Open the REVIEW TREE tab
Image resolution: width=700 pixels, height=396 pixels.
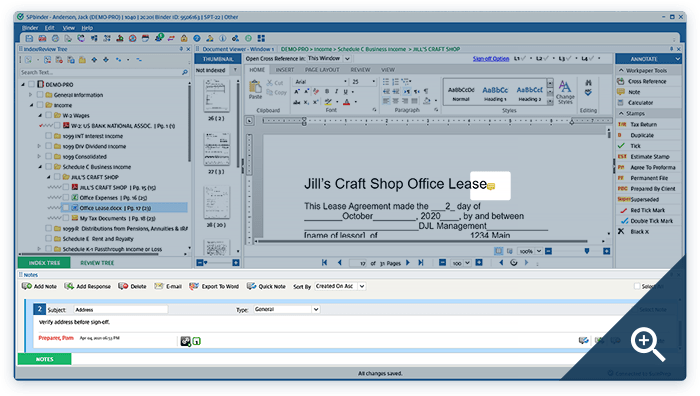(96, 263)
